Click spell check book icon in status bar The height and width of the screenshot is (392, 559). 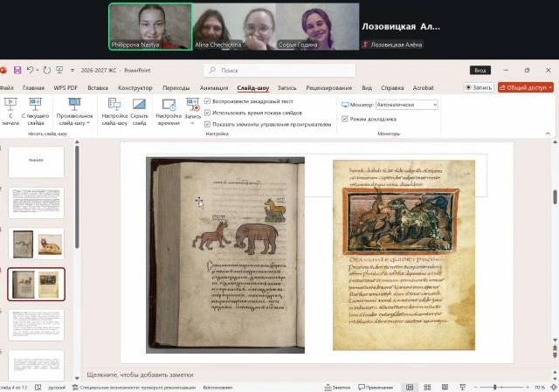(x=38, y=388)
